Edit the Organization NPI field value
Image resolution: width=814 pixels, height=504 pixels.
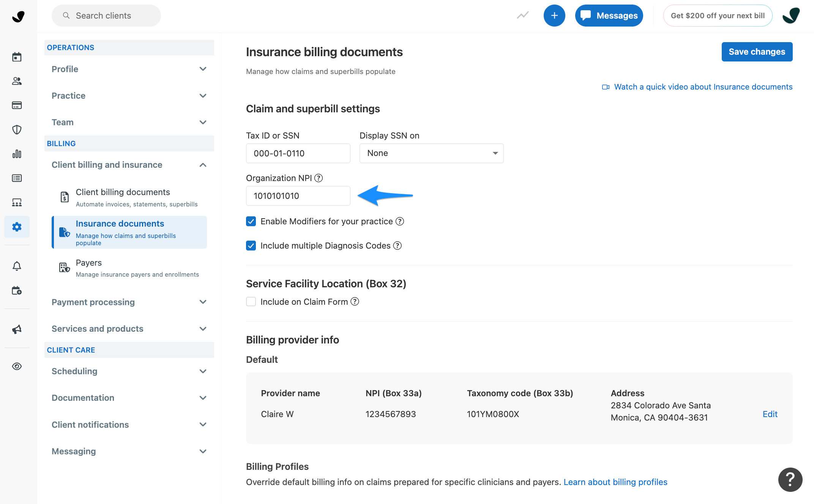point(298,196)
